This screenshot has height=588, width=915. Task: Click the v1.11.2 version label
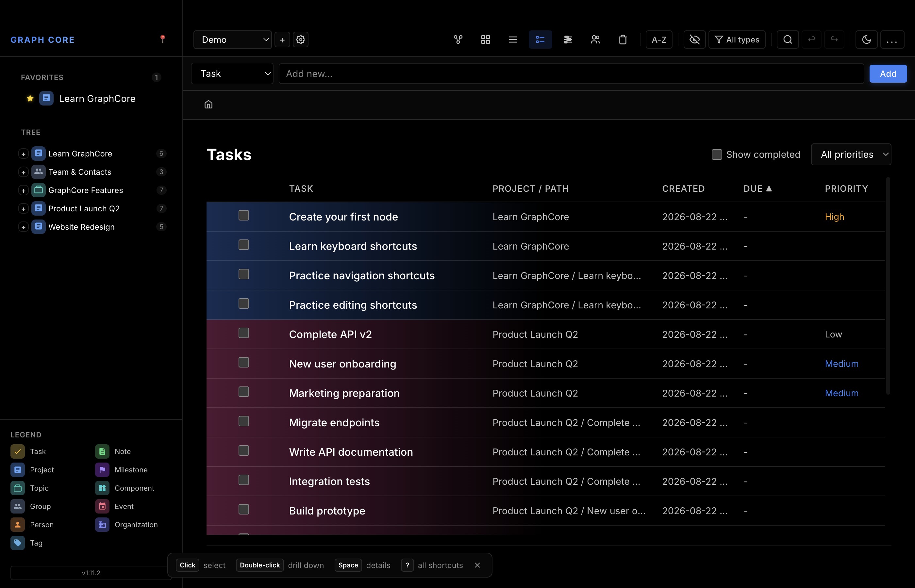coord(91,573)
